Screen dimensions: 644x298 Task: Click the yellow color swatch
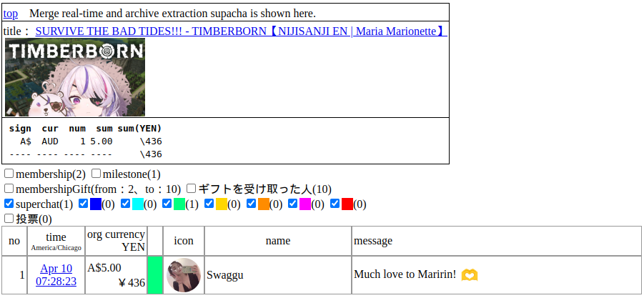222,204
